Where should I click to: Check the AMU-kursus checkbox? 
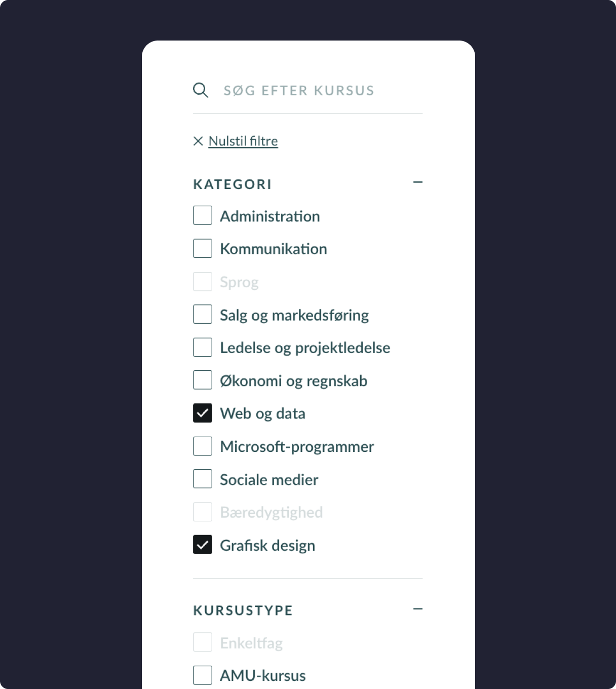tap(203, 675)
